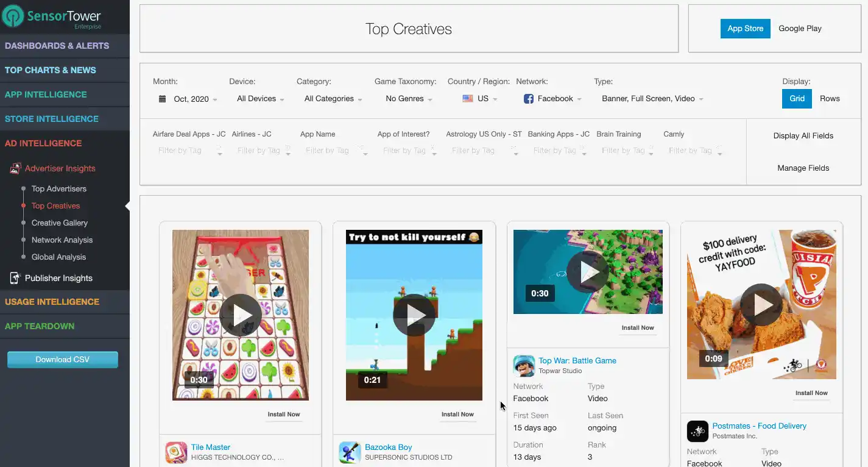Image resolution: width=868 pixels, height=467 pixels.
Task: Go to Global Analysis
Action: coord(59,257)
